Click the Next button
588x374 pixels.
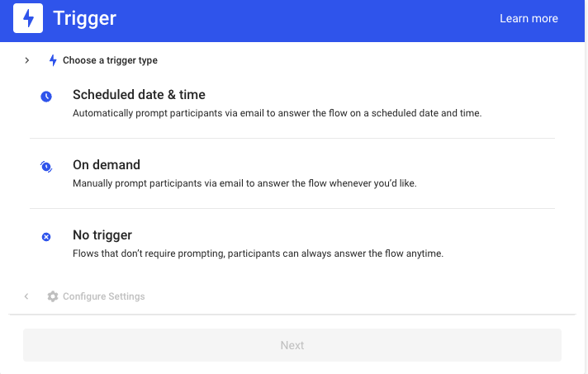(292, 345)
